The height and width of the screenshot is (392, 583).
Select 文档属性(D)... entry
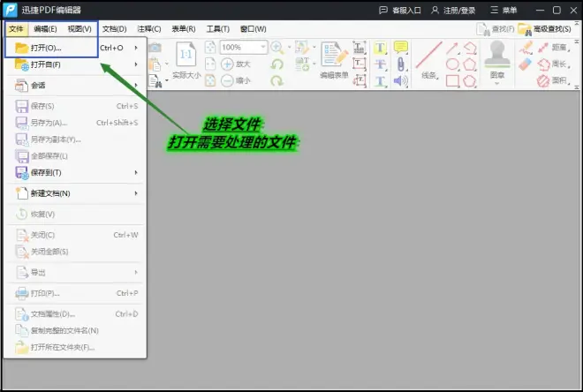click(x=75, y=314)
